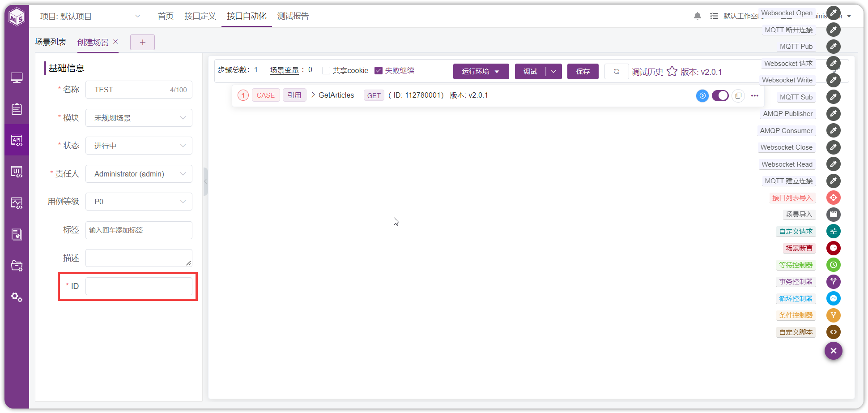
Task: Open the 状态 dropdown
Action: tap(139, 146)
